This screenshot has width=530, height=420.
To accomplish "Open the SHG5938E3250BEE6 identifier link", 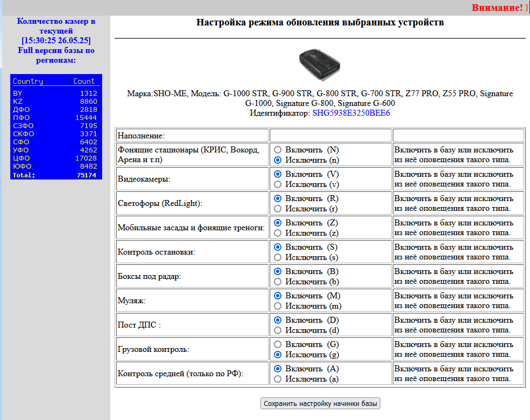I will pyautogui.click(x=351, y=113).
